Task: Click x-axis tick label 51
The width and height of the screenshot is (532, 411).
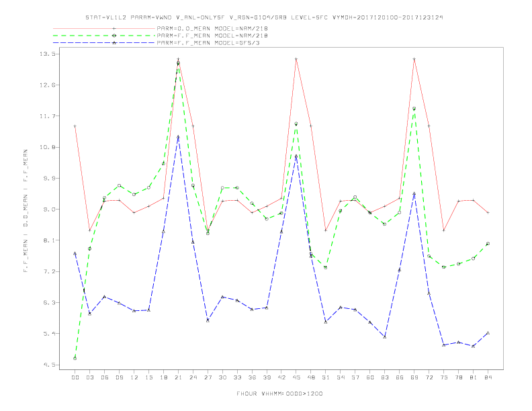Action: pos(326,377)
